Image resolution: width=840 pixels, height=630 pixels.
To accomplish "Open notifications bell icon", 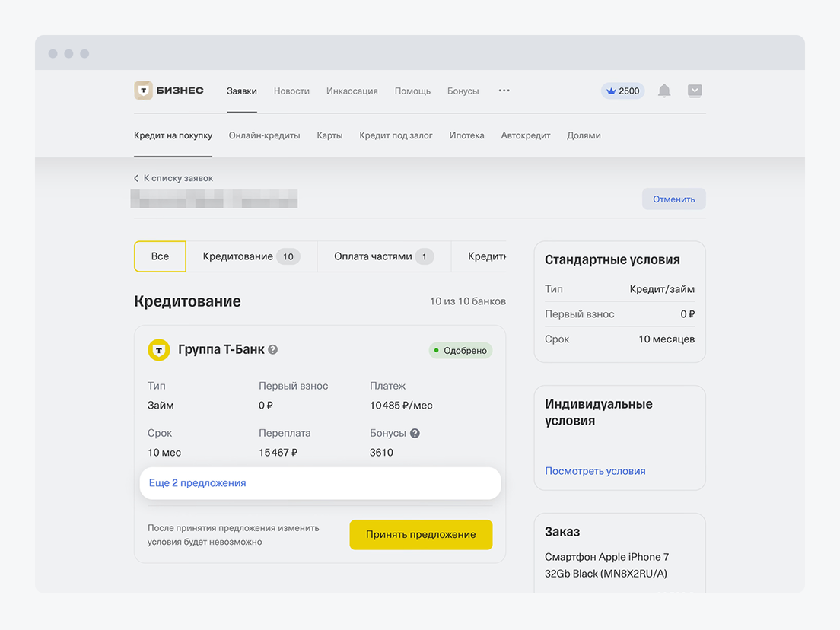I will (x=664, y=91).
